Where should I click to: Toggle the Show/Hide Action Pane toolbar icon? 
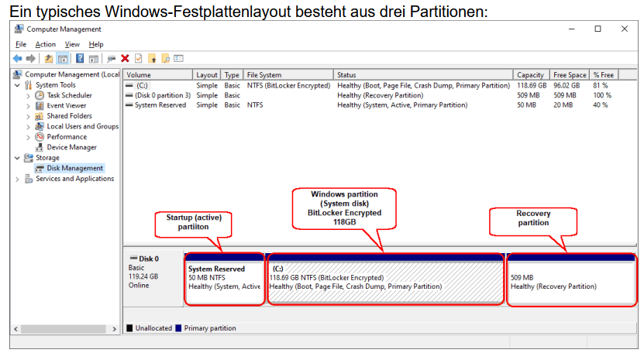click(94, 59)
